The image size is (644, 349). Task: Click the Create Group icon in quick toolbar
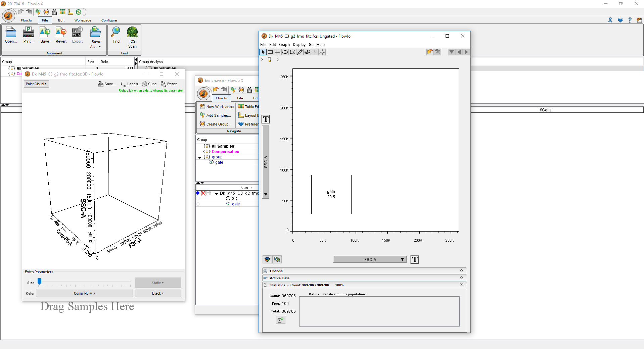[46, 12]
